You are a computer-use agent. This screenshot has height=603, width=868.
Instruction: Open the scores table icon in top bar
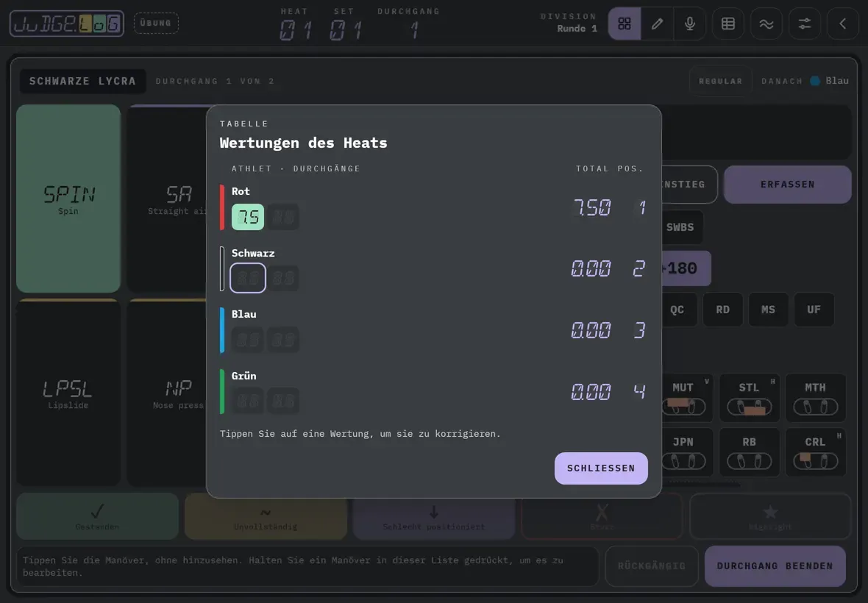[x=728, y=24]
